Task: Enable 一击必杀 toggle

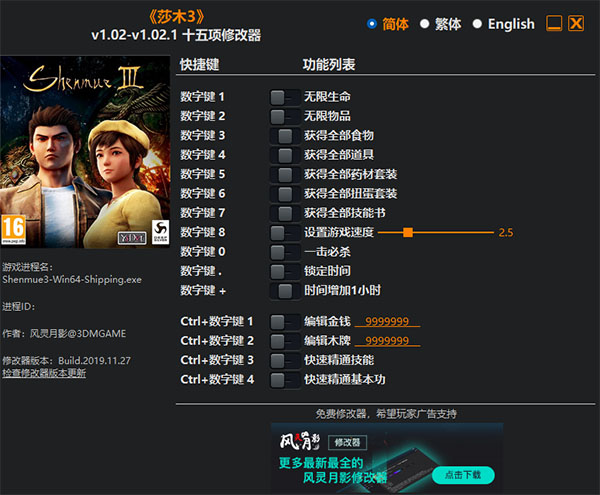Action: pyautogui.click(x=284, y=252)
